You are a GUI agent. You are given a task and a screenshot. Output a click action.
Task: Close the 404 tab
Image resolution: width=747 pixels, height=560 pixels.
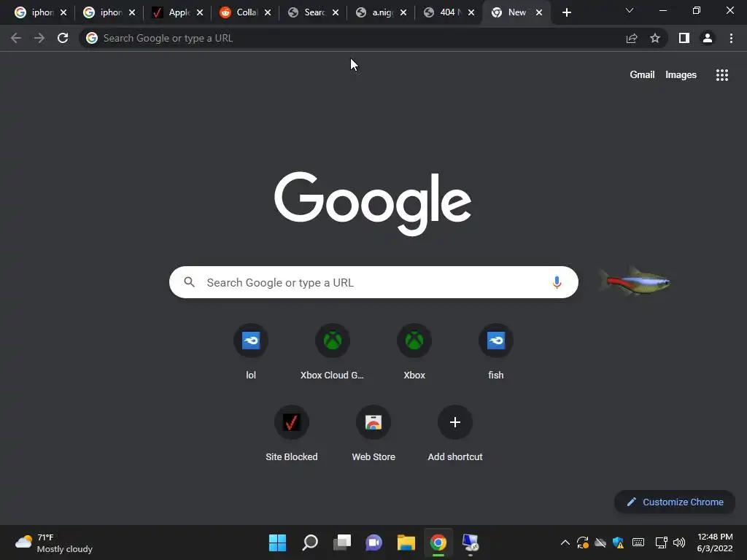point(471,12)
